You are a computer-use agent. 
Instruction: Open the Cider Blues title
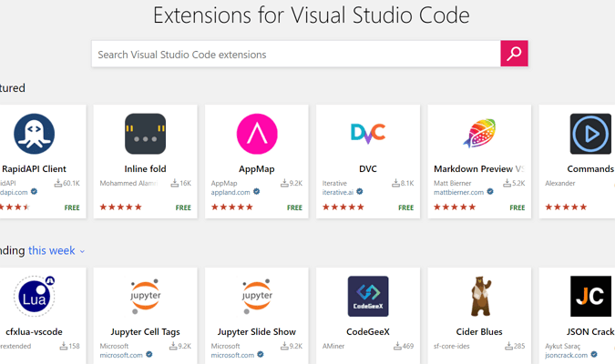coord(479,332)
